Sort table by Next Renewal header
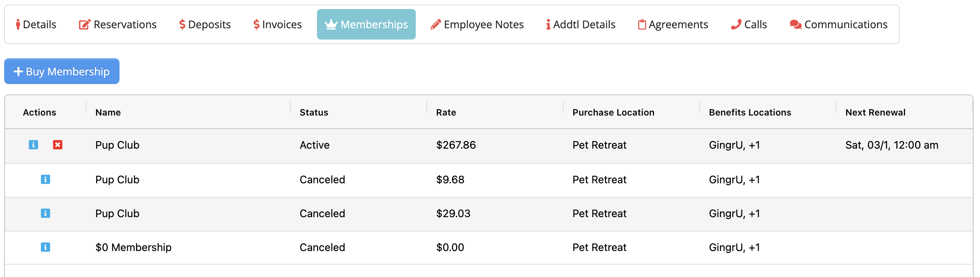980x277 pixels. tap(875, 113)
